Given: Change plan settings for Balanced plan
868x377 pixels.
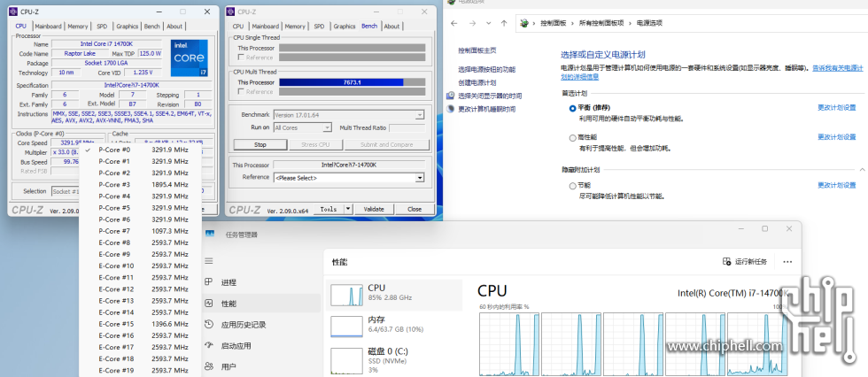Looking at the screenshot, I should click(836, 108).
